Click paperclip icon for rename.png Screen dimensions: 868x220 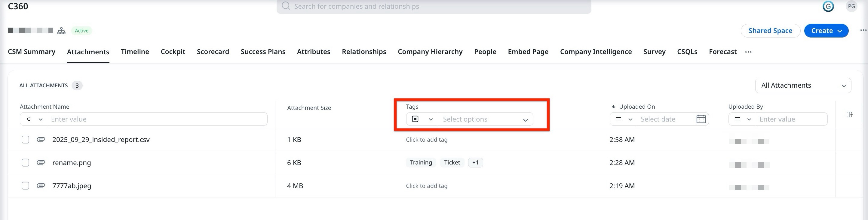[x=41, y=162]
